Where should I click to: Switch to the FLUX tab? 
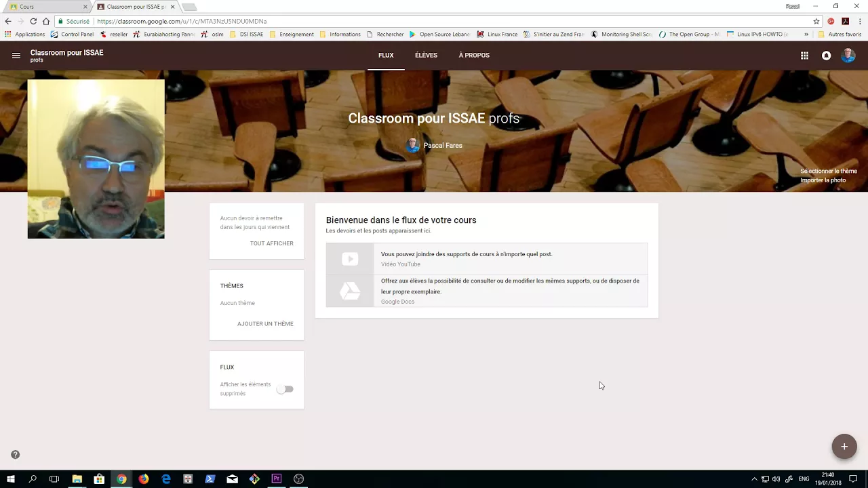[x=386, y=56]
